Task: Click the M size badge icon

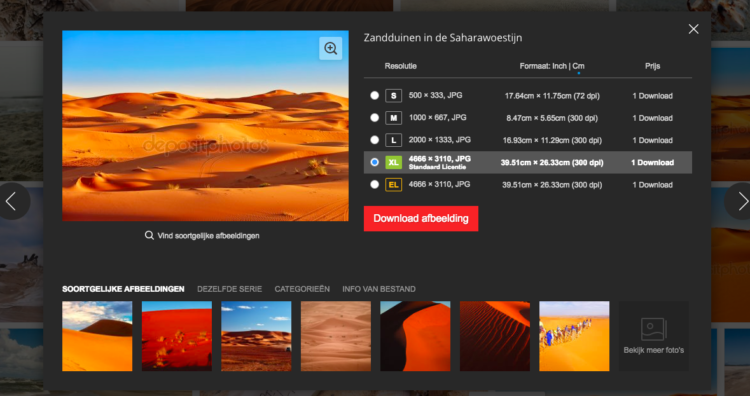Action: [393, 118]
